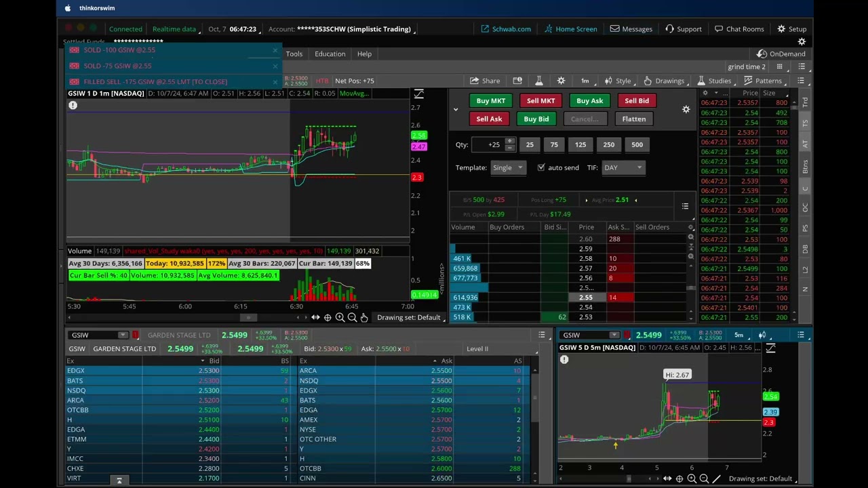Open Chat Rooms
The image size is (868, 488).
coord(739,29)
